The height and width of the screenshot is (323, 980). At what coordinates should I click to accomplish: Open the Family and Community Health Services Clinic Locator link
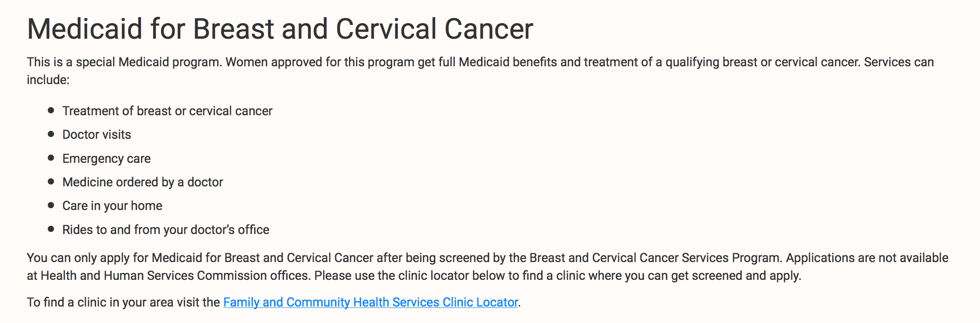(371, 303)
